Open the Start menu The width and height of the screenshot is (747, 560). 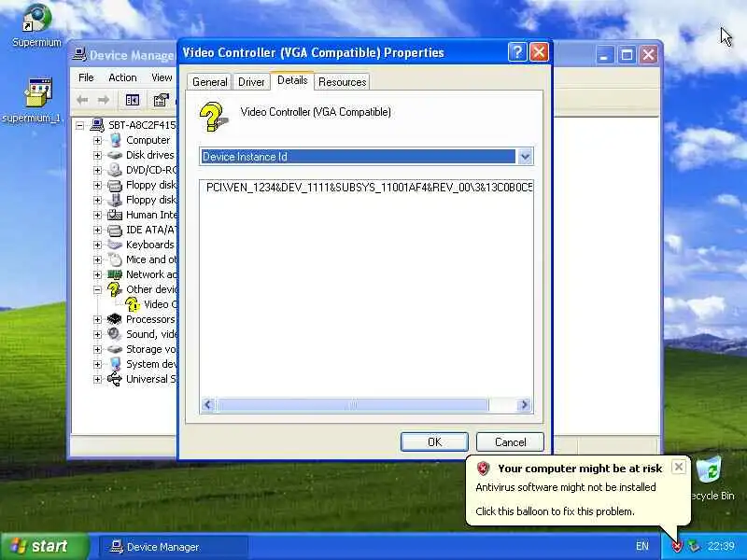click(x=45, y=546)
